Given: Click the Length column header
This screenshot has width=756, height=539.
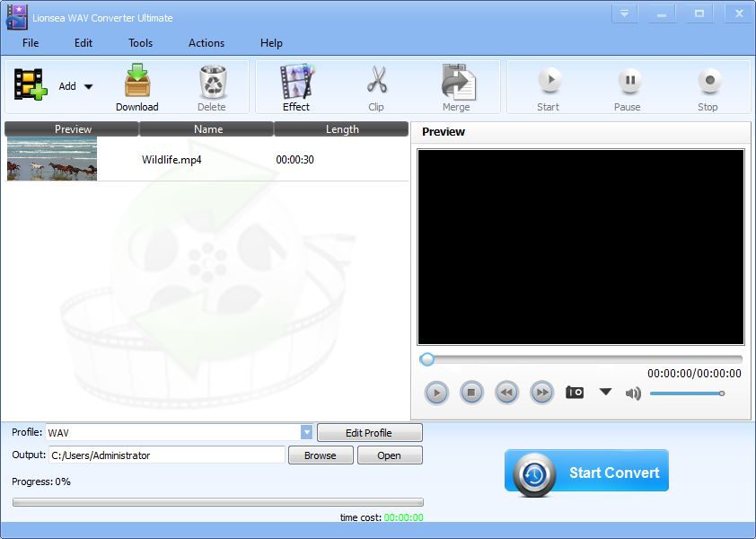Looking at the screenshot, I should 341,128.
